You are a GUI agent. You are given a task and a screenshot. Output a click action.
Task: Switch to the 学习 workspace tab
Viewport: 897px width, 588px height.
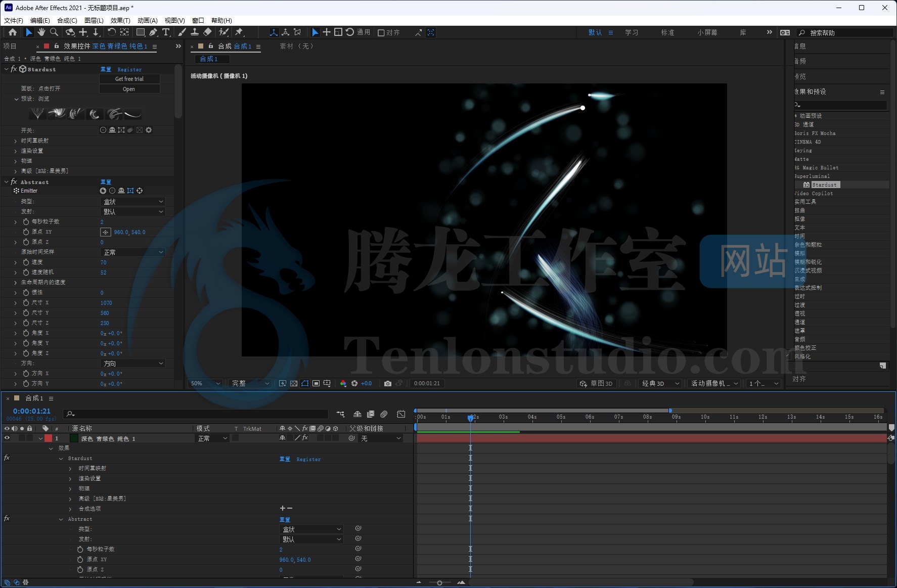click(632, 32)
